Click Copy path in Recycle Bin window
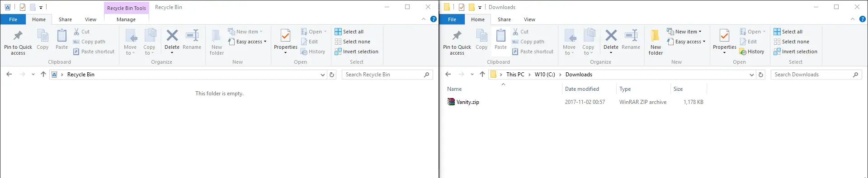The height and width of the screenshot is (178, 868). click(x=89, y=42)
